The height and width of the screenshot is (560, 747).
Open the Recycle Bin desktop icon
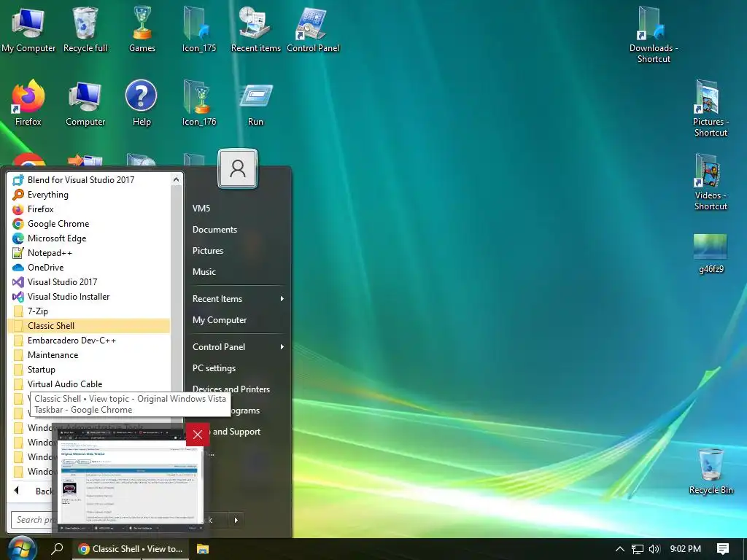pos(711,472)
